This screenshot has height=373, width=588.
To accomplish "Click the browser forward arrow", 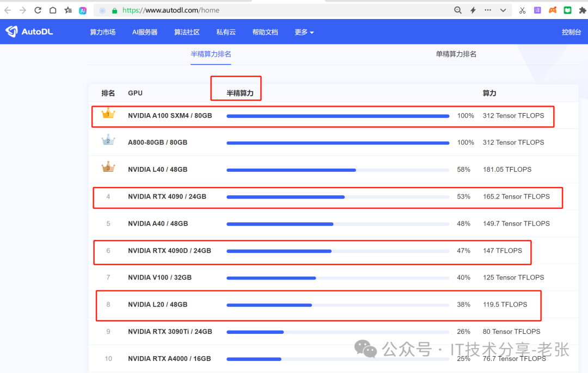I will click(x=22, y=10).
